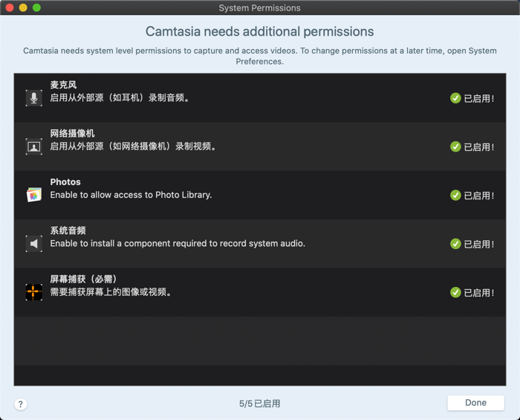Viewport: 520px width, 420px height.
Task: Click the 5/5 已启用 status text
Action: coord(260,404)
